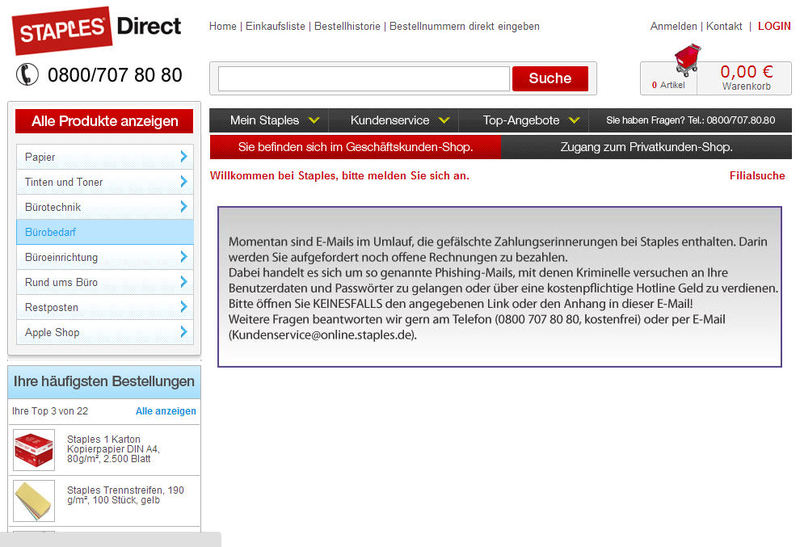Select the highlighted Bürobedarf category
The width and height of the screenshot is (800, 547).
(x=105, y=232)
